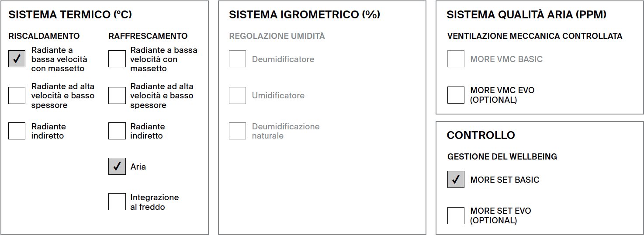Check heating Radiante ad alta velocità box
This screenshot has width=644, height=236.
17,95
